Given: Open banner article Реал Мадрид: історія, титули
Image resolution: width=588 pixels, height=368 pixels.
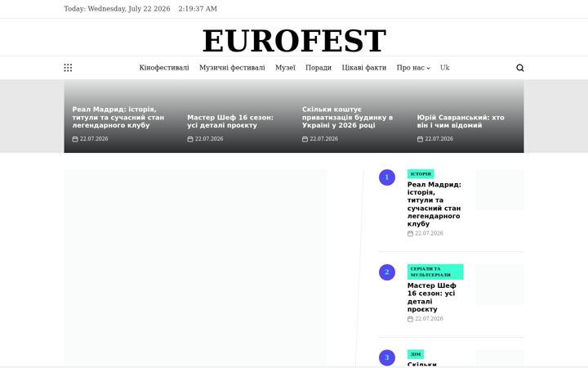Looking at the screenshot, I should 118,117.
